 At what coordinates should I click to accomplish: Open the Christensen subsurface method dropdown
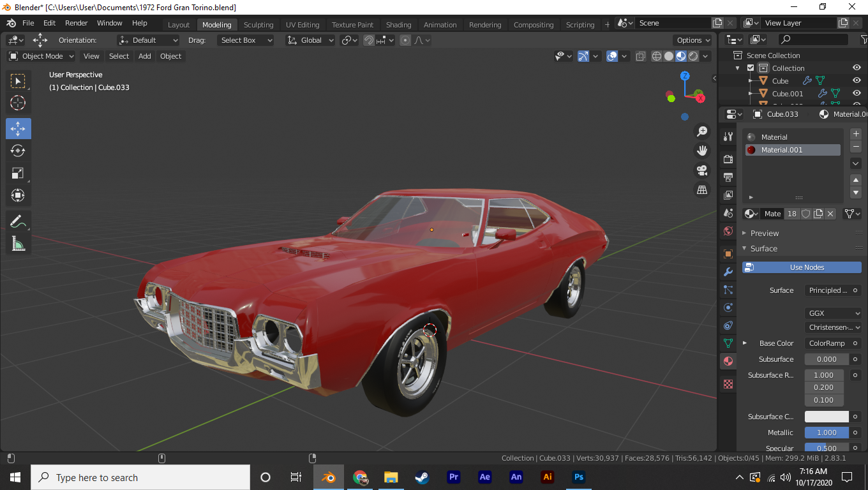833,327
